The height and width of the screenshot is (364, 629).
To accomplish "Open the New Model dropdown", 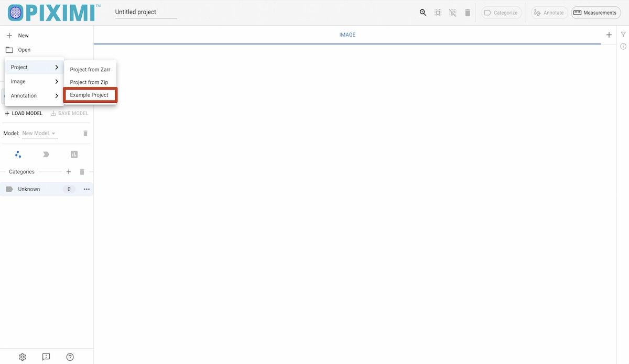I will (x=39, y=134).
